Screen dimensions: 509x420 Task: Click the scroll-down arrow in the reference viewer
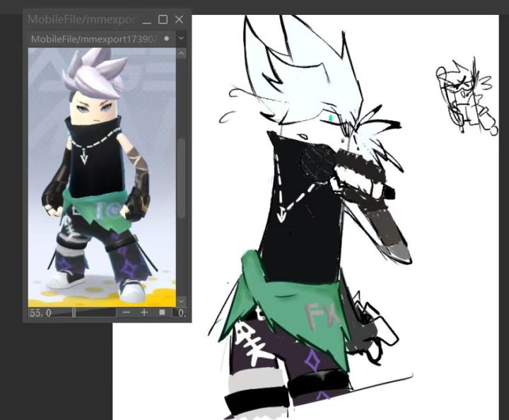click(x=182, y=301)
